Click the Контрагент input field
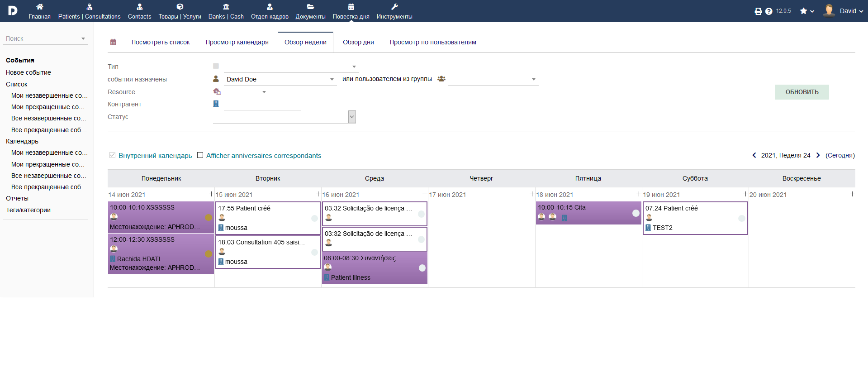The width and height of the screenshot is (868, 382). [x=262, y=105]
